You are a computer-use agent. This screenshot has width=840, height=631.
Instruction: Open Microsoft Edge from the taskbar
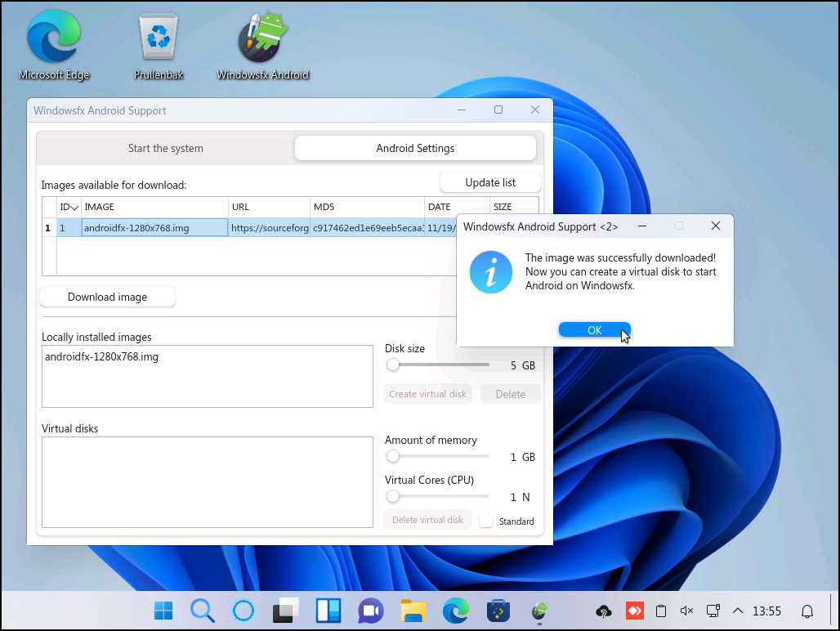[456, 611]
